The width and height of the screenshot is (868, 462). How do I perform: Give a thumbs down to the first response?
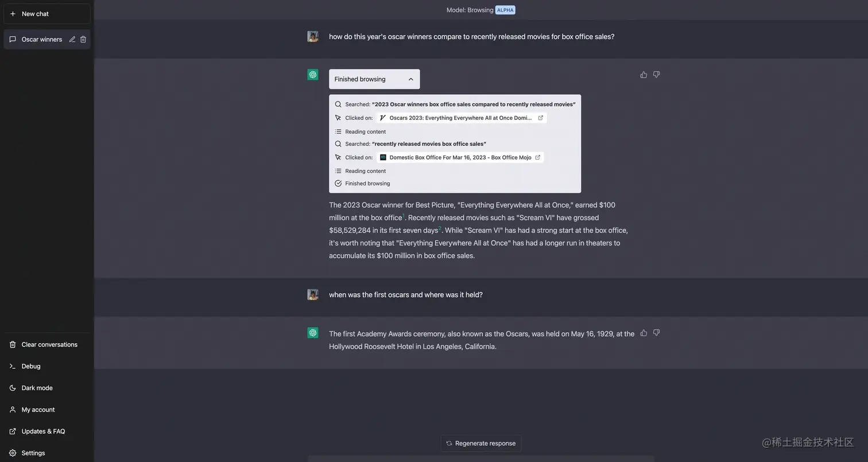[x=656, y=75]
